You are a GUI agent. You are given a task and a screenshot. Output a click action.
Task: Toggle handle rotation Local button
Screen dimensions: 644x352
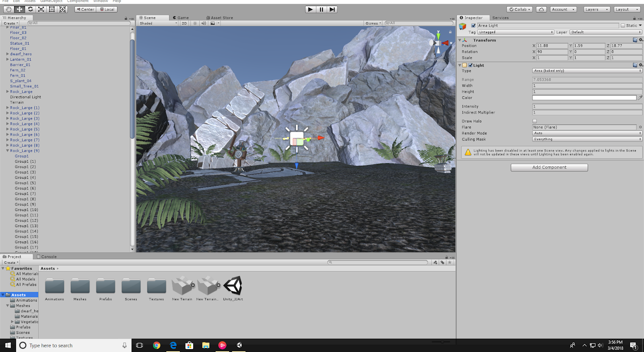(107, 9)
